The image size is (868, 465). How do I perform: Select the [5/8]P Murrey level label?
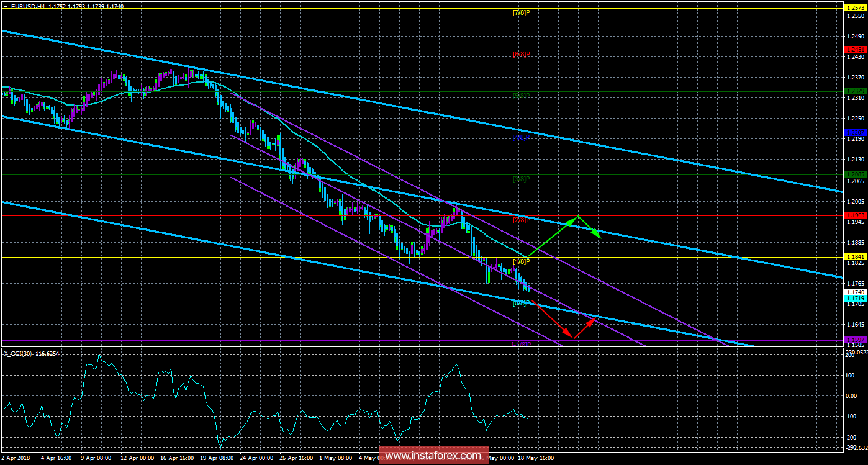point(521,96)
